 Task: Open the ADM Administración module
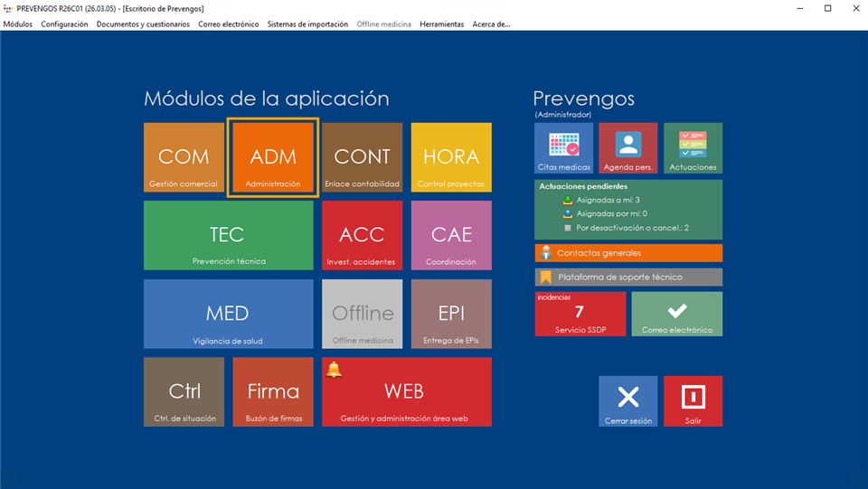(x=272, y=157)
